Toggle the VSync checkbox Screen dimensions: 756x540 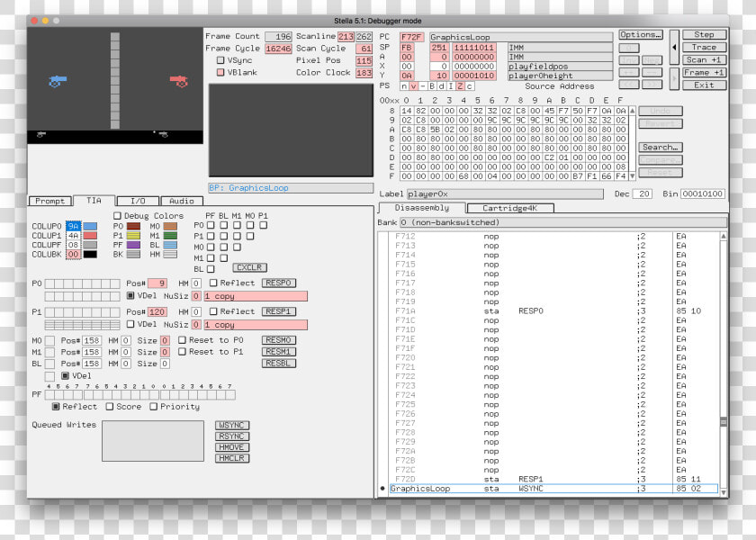220,60
